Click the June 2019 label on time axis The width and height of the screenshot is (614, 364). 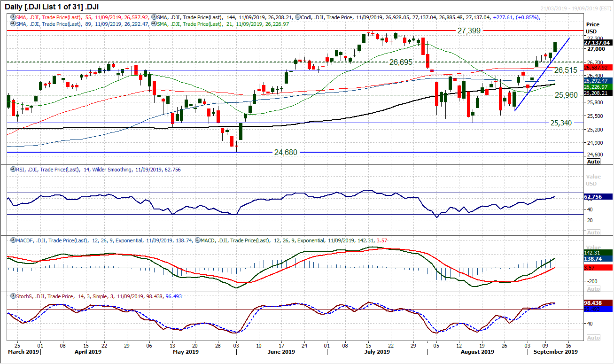[x=281, y=351]
